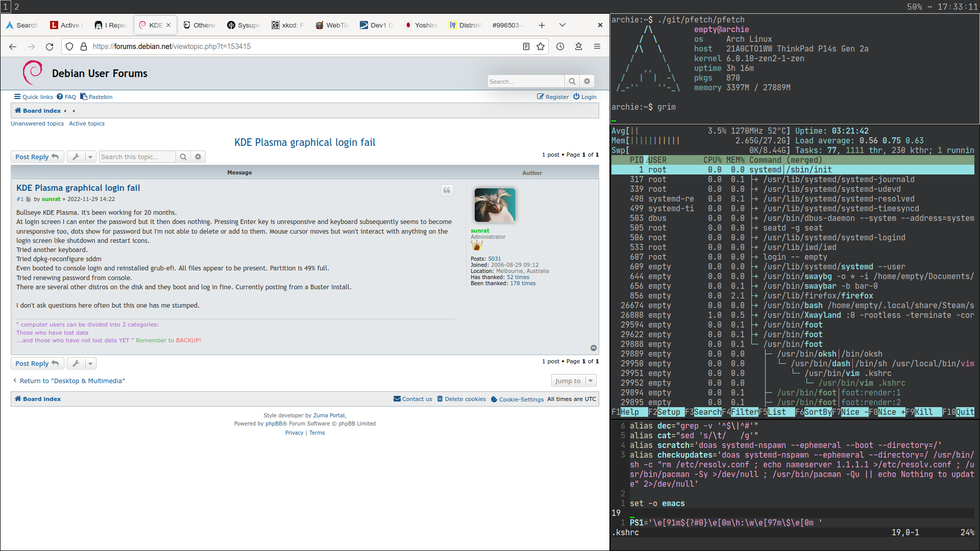Switch to the xkcd tab
The width and height of the screenshot is (980, 551).
[x=288, y=25]
